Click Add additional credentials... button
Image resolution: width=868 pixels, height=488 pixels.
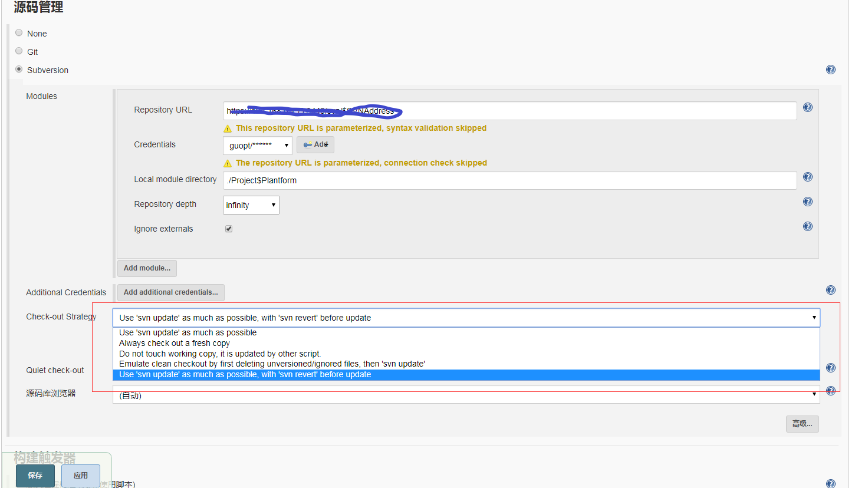[x=171, y=292]
